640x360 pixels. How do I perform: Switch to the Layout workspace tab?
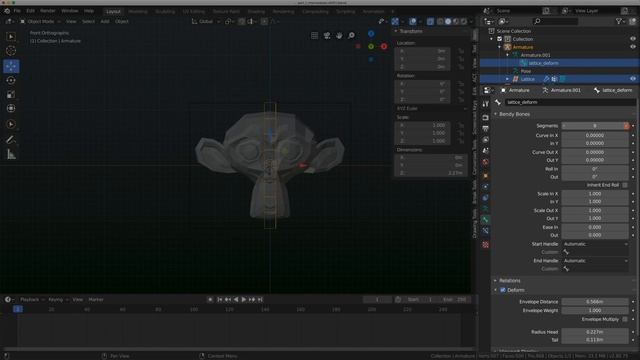113,11
